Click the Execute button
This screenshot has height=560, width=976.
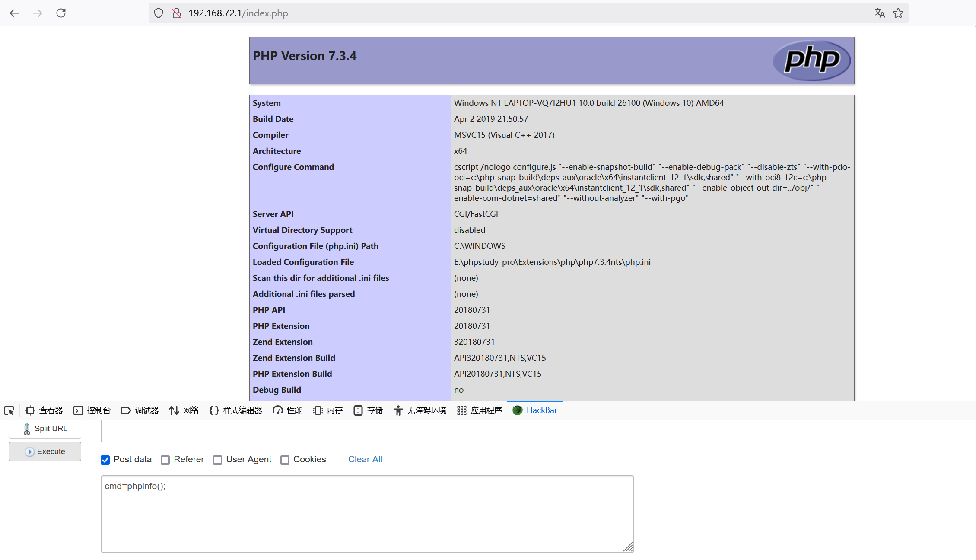coord(45,452)
